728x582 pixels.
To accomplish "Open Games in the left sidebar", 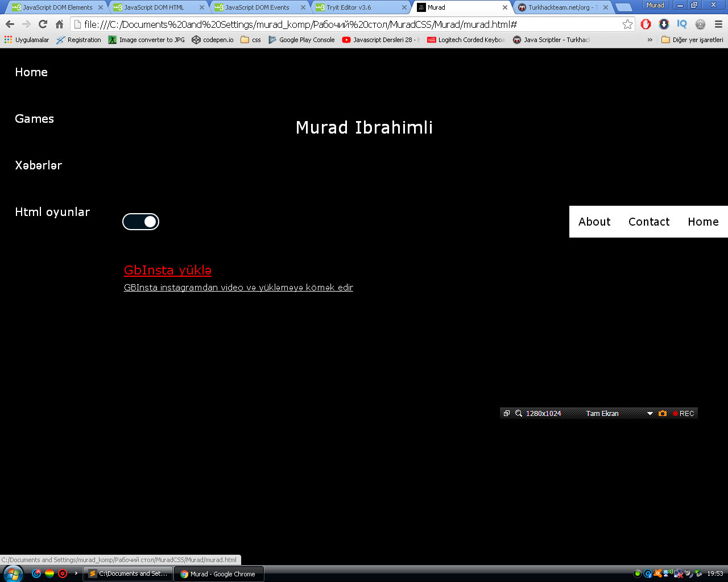I will [x=35, y=119].
